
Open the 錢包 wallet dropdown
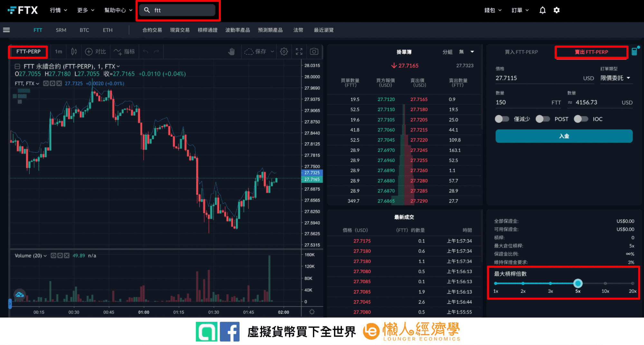pyautogui.click(x=493, y=10)
